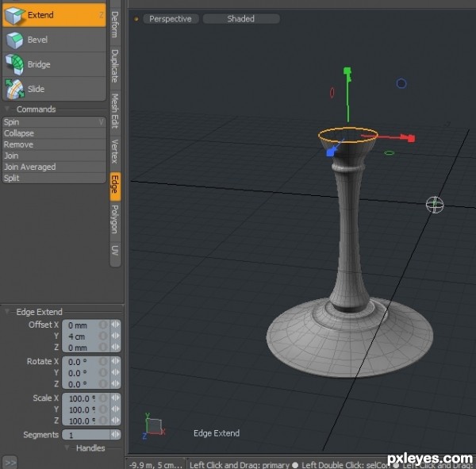This screenshot has height=469, width=476.
Task: Click the Scale X stepper arrows
Action: (115, 398)
